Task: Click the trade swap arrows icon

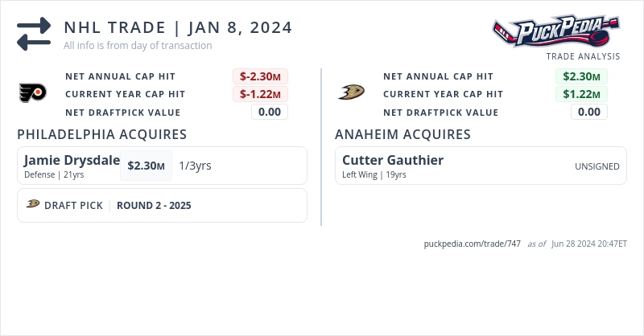Action: click(x=34, y=33)
